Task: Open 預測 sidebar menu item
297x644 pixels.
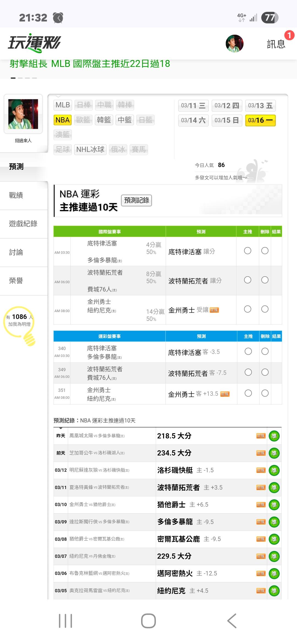Action: point(24,167)
